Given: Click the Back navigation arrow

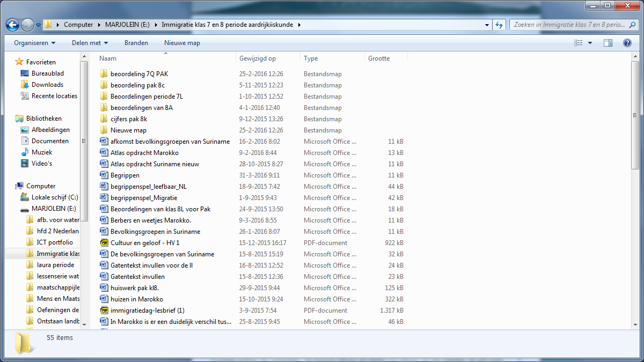Looking at the screenshot, I should tap(12, 25).
